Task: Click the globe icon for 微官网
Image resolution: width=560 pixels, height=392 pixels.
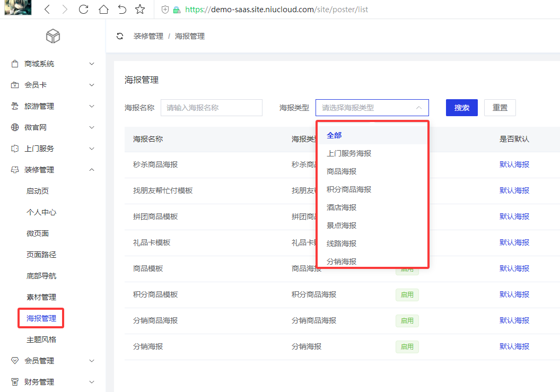Action: pyautogui.click(x=15, y=127)
